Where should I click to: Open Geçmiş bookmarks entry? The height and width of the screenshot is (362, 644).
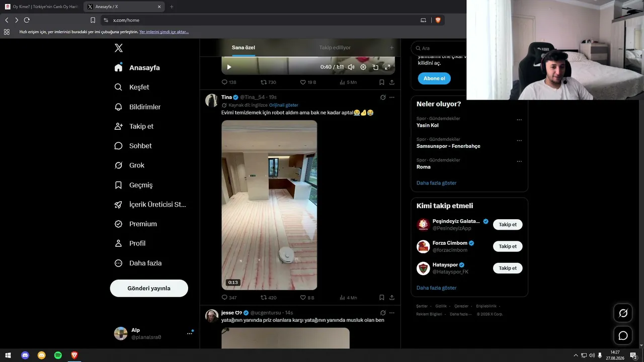pos(133,185)
